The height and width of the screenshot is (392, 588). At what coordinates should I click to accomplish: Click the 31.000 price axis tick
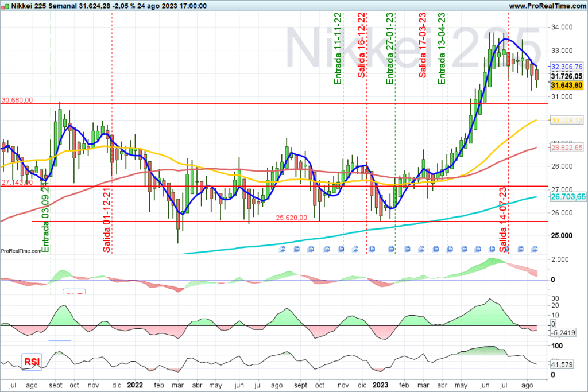click(562, 96)
